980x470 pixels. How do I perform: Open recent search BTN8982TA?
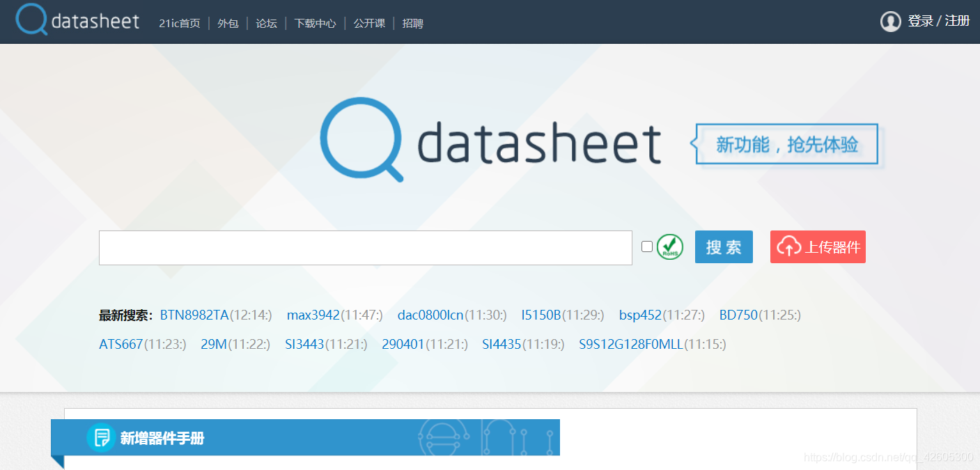pos(194,315)
